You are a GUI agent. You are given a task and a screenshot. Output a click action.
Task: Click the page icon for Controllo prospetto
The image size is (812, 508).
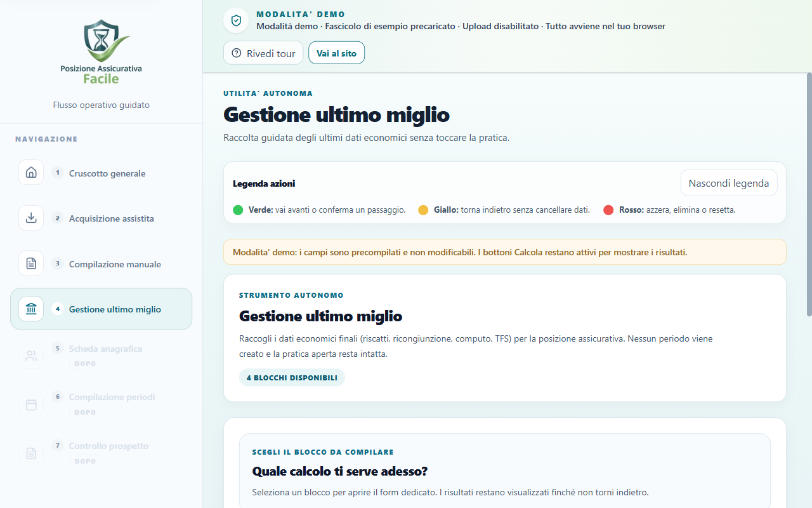tap(31, 453)
